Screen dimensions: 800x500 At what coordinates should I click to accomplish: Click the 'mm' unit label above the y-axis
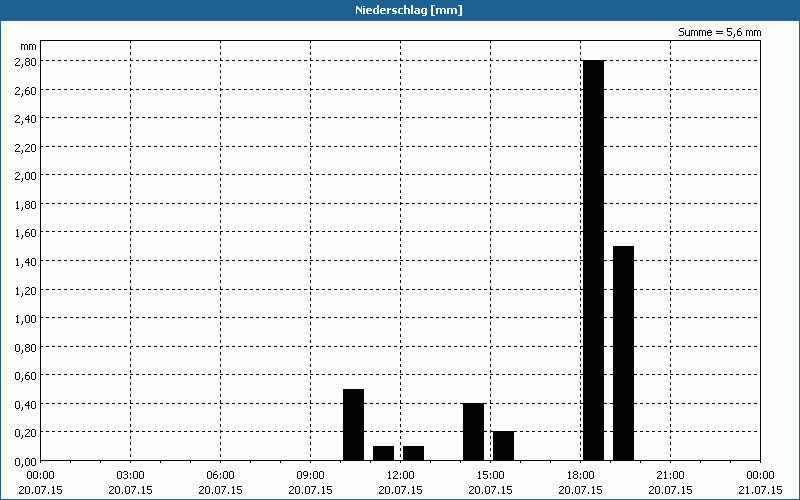point(28,46)
